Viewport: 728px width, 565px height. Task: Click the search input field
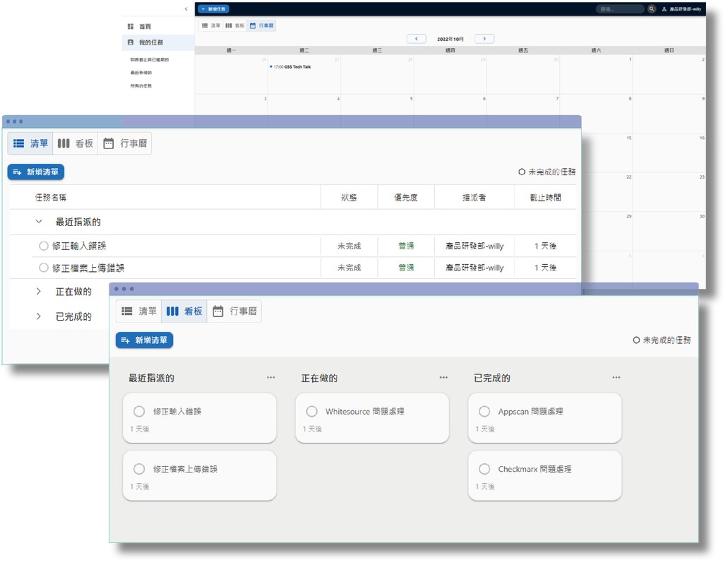(620, 8)
